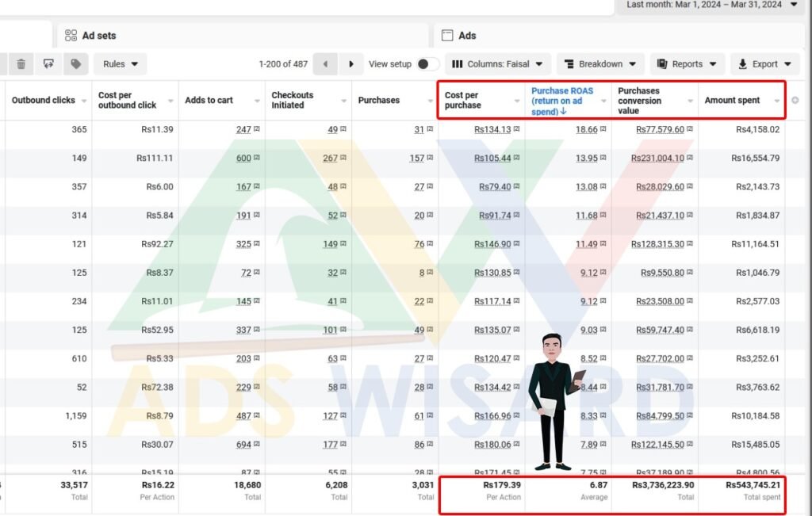Open Cost per outbound click column menu
Viewport: 812px width, 516px height.
click(170, 101)
